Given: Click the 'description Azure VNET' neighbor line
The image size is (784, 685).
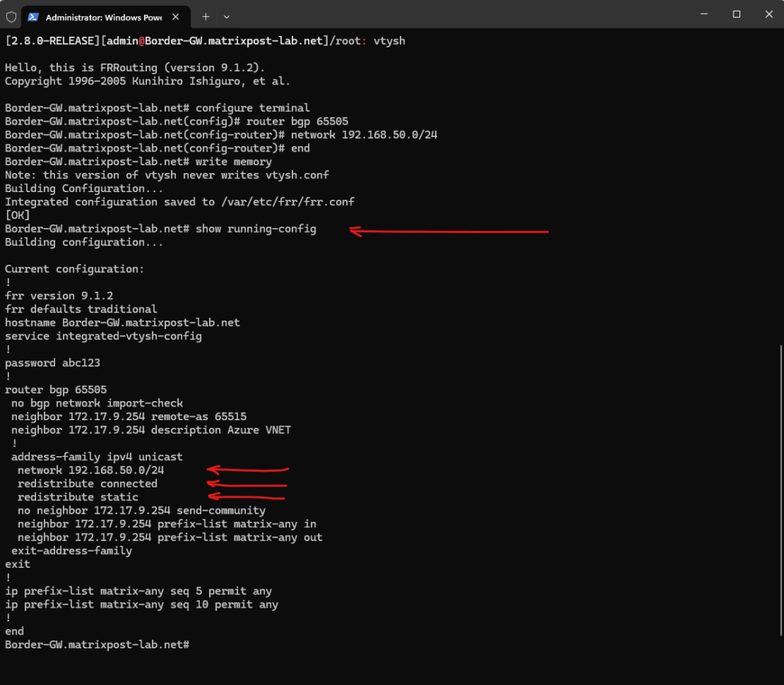Looking at the screenshot, I should coord(151,430).
